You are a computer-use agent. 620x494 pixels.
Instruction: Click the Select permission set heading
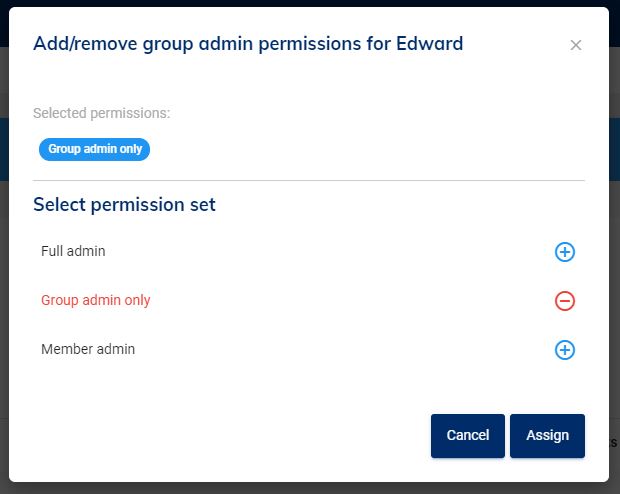(124, 205)
